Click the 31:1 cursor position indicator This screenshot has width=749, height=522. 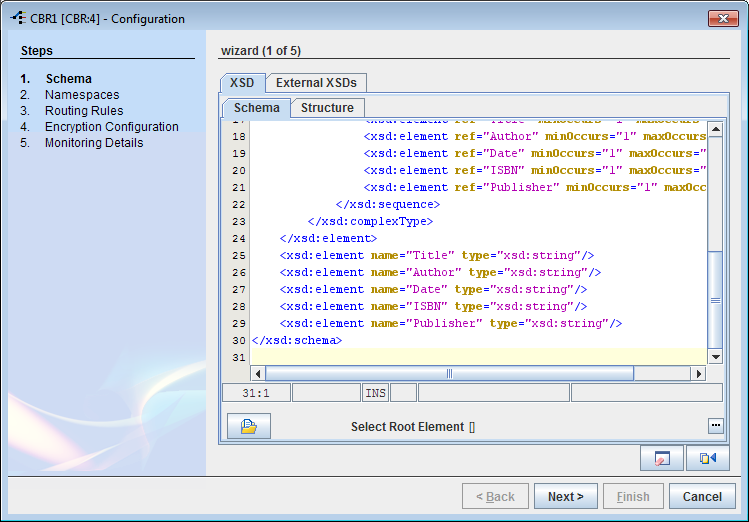[256, 393]
